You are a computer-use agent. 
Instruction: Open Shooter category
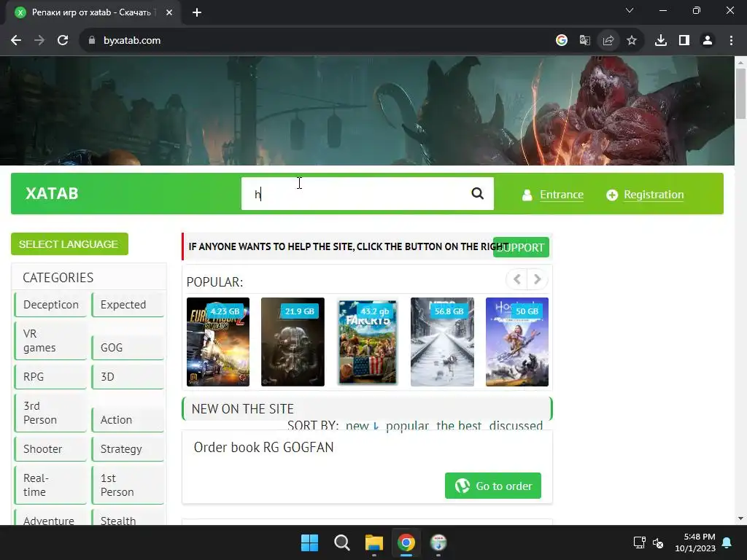point(50,449)
